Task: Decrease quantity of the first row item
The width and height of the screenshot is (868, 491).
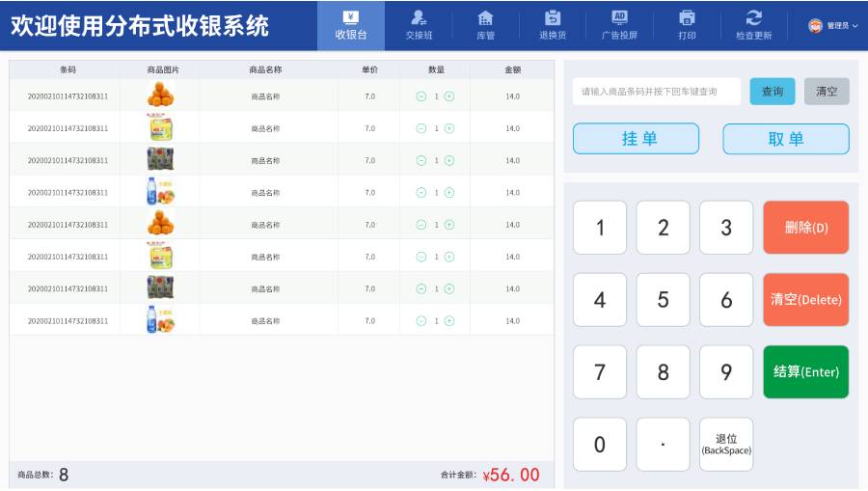Action: coord(421,96)
